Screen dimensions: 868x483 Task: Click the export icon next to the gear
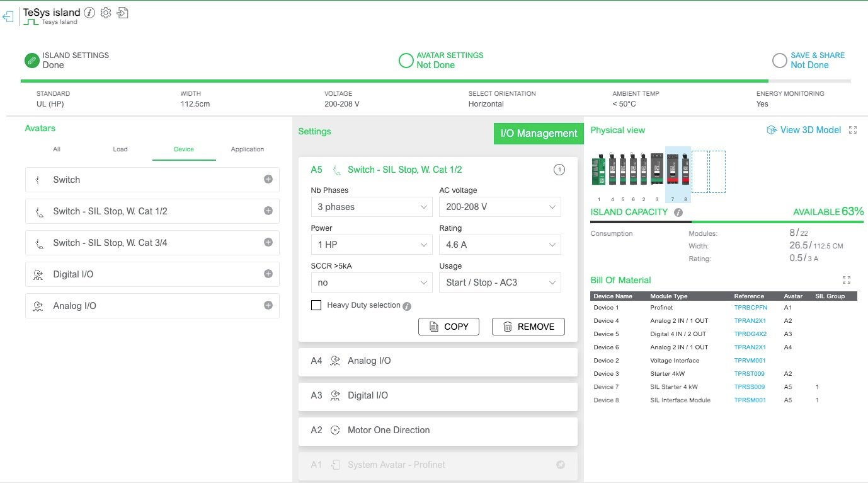click(123, 12)
